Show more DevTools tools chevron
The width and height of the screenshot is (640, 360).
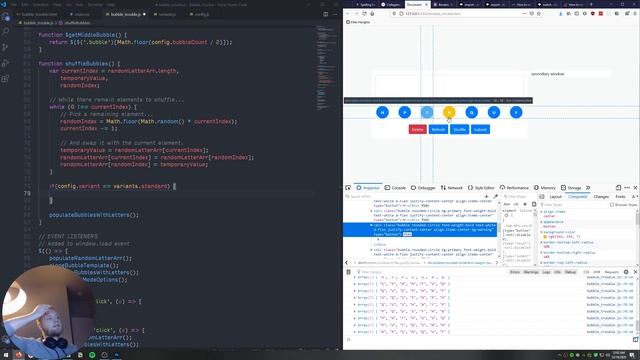pos(588,188)
